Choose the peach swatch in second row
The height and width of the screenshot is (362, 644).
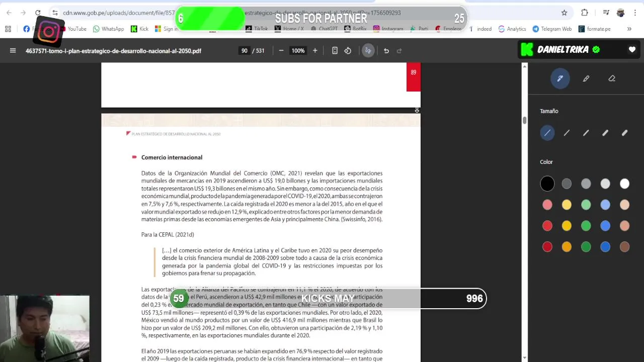624,205
